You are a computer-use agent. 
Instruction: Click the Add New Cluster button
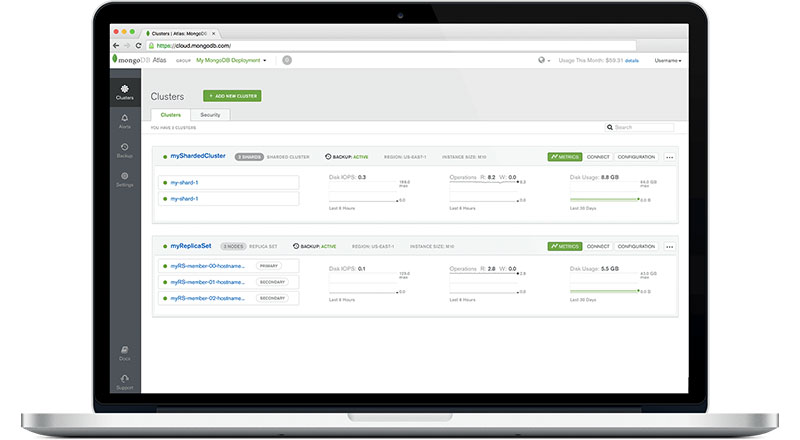[x=232, y=96]
